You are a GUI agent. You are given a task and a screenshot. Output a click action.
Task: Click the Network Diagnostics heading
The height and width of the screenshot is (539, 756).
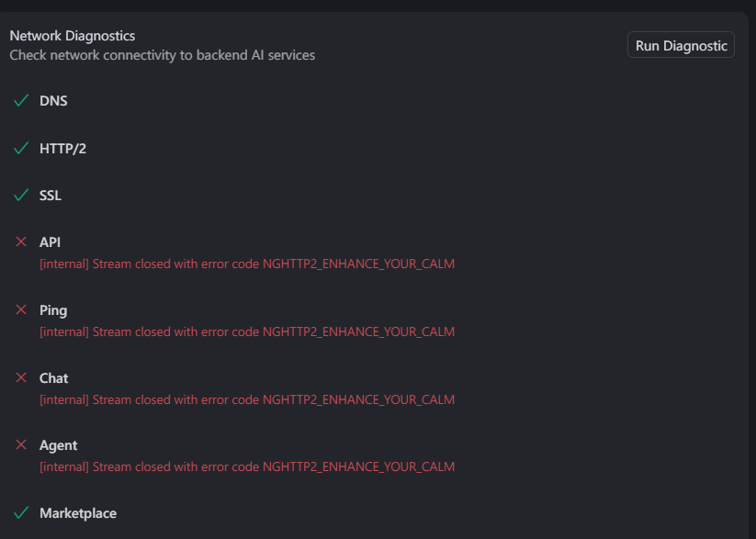[73, 36]
